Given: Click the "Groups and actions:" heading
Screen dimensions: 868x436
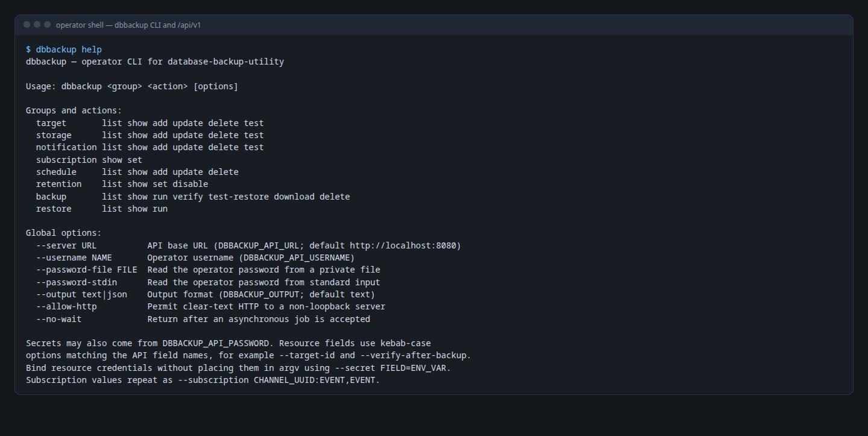Looking at the screenshot, I should click(x=74, y=110).
